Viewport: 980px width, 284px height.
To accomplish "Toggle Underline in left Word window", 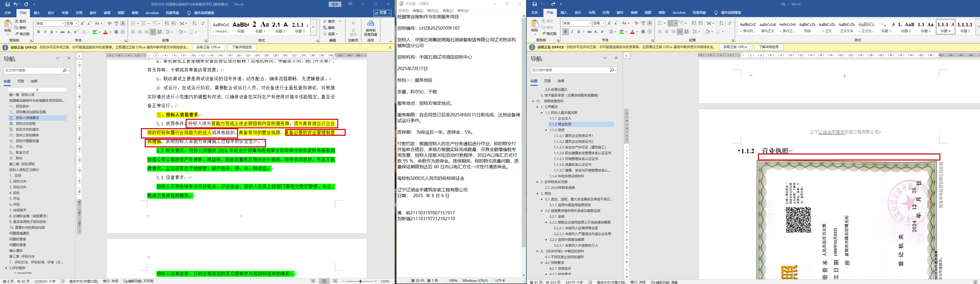I will point(51,32).
